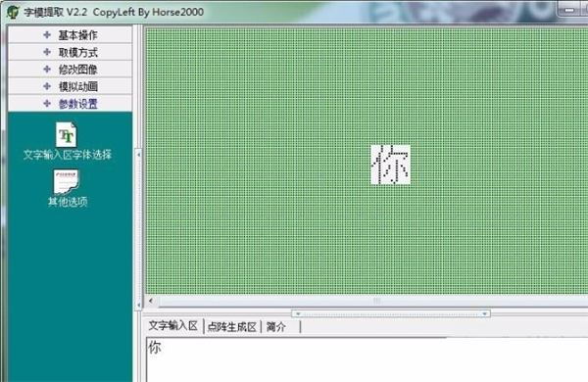Collapse the 参数设置 section
This screenshot has width=588, height=382.
(x=71, y=104)
